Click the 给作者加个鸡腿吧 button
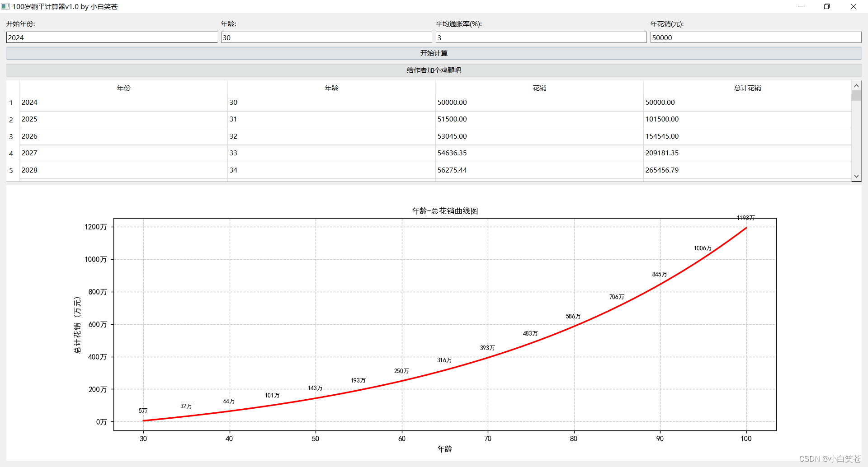 tap(434, 70)
